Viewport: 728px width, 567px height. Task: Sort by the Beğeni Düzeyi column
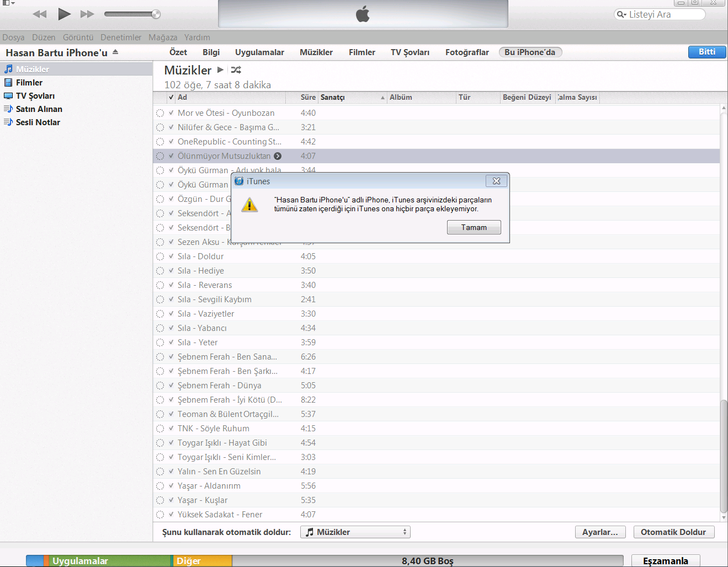[x=527, y=97]
